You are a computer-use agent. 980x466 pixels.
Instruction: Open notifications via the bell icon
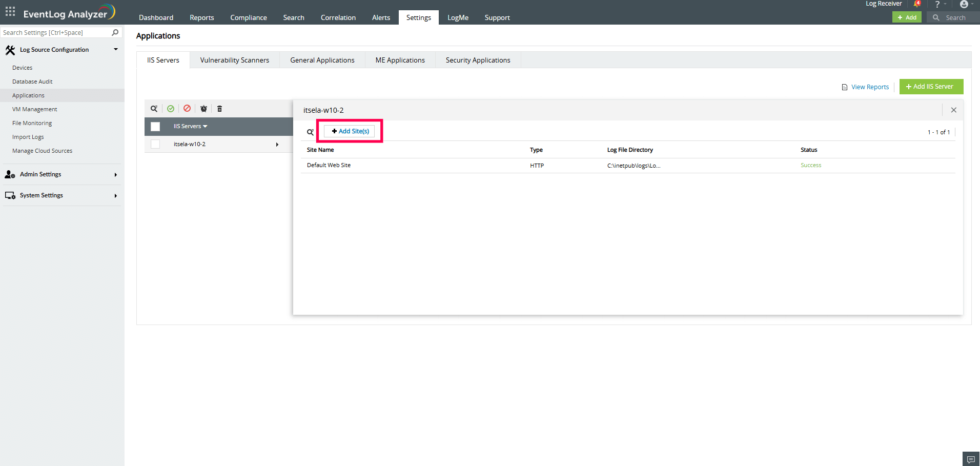tap(917, 4)
